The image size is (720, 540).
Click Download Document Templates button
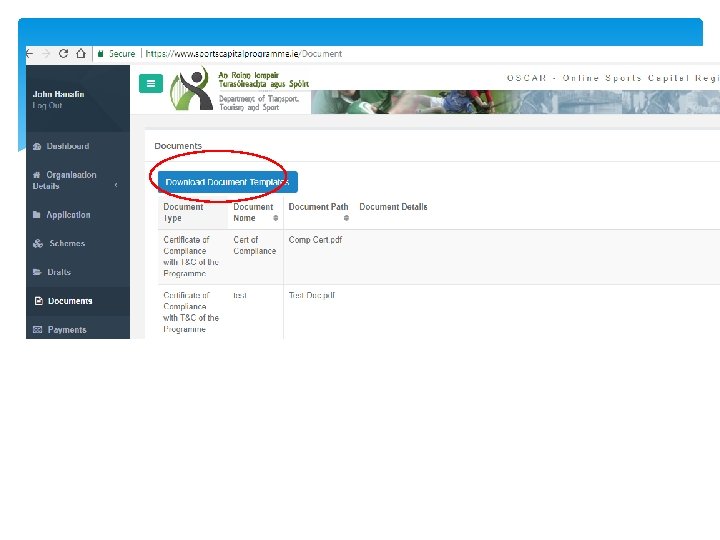228,182
